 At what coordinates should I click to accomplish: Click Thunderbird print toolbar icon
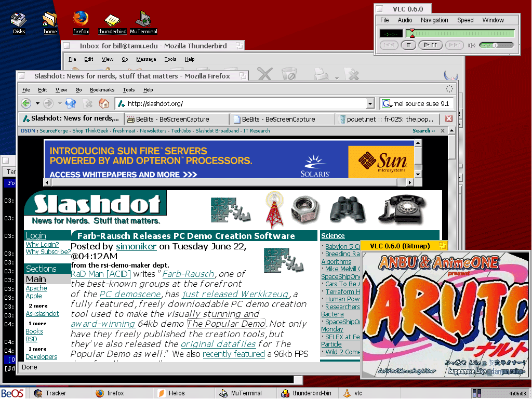click(x=320, y=73)
